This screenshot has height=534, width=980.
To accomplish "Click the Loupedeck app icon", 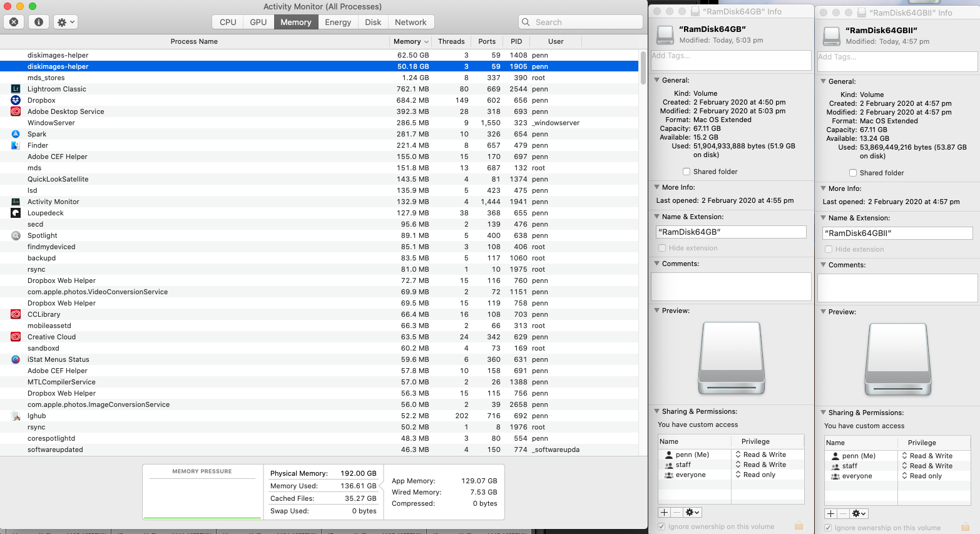I will (x=16, y=213).
